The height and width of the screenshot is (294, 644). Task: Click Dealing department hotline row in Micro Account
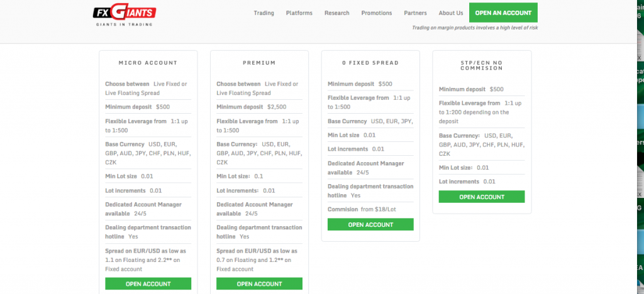tap(148, 232)
